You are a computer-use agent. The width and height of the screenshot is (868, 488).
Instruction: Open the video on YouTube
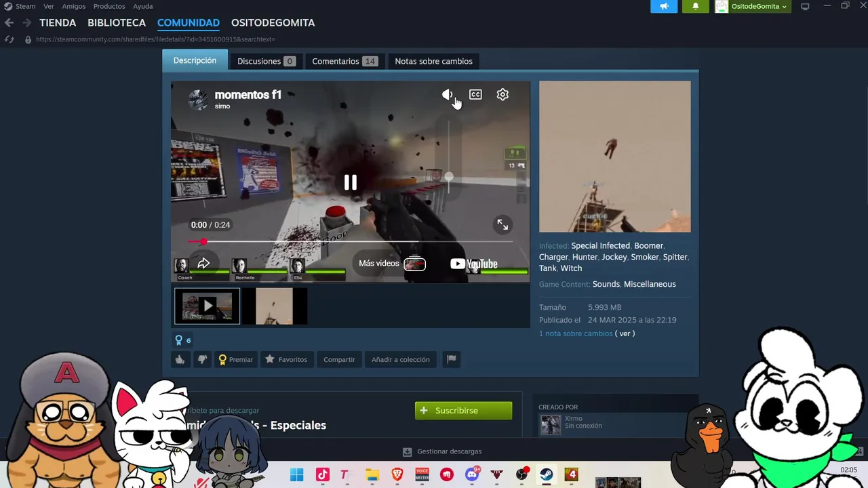(x=474, y=264)
